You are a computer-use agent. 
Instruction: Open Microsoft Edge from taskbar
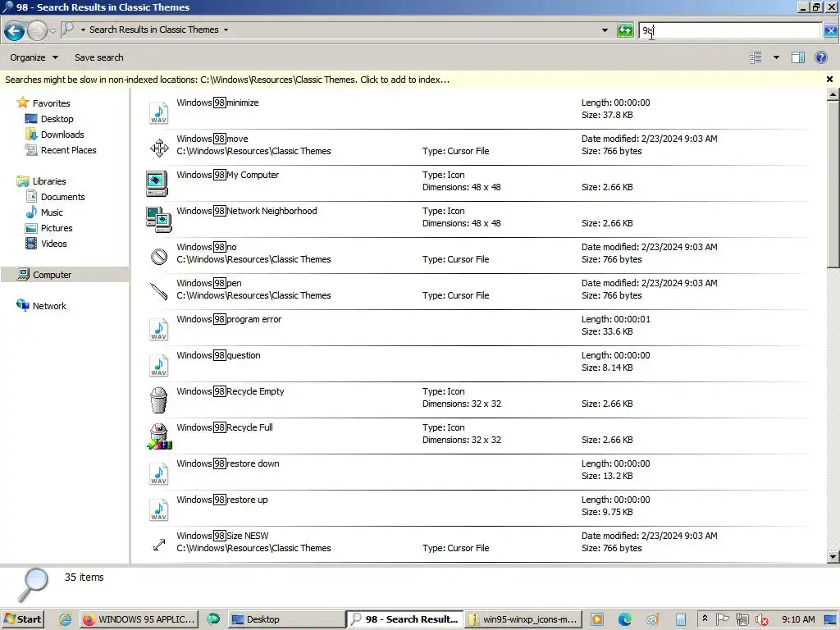[624, 619]
